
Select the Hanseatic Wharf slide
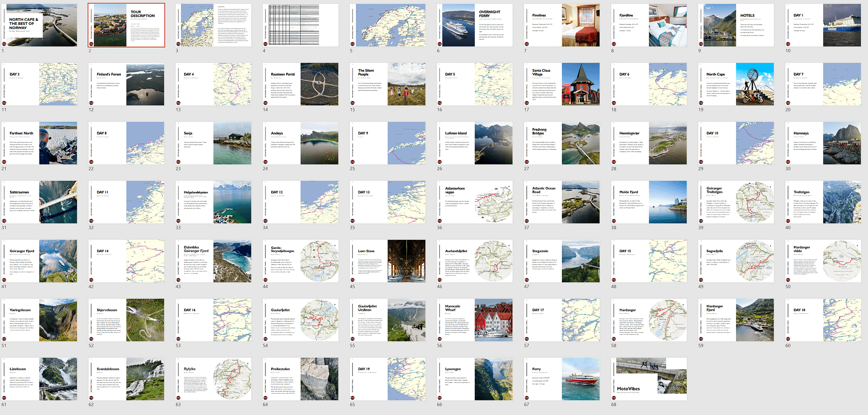(x=475, y=320)
